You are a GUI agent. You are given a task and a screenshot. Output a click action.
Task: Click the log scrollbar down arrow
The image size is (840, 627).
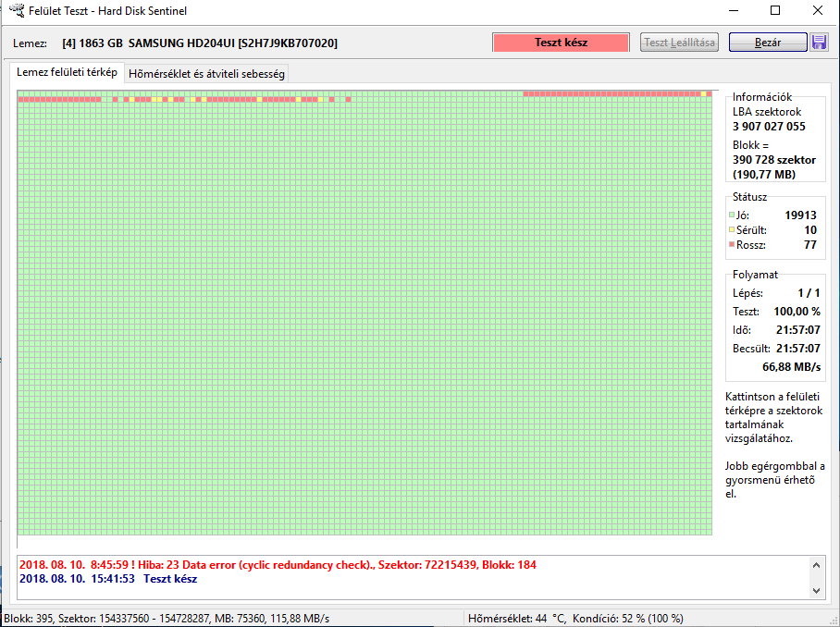coord(816,591)
